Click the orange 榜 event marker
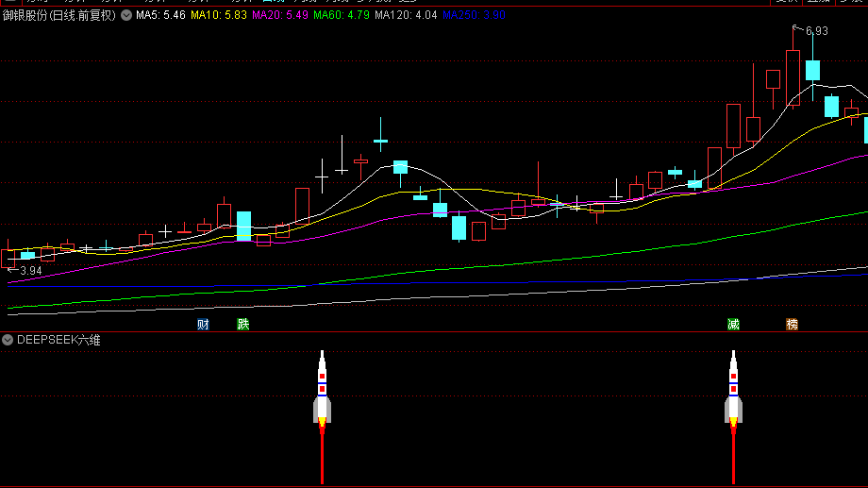This screenshot has height=488, width=868. click(x=793, y=325)
